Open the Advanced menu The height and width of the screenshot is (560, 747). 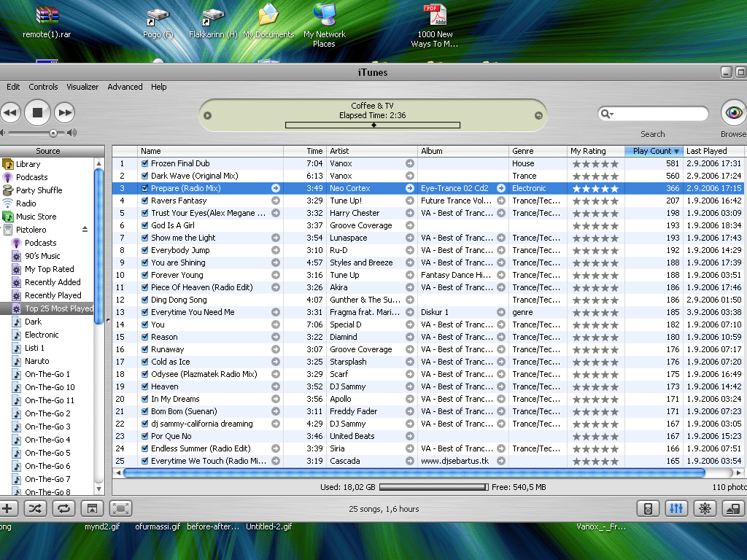tap(125, 87)
